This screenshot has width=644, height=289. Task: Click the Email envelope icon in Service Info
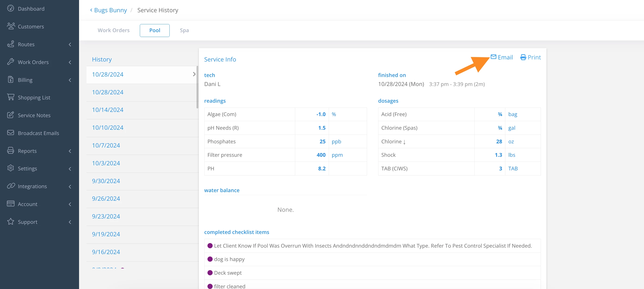[x=493, y=57]
